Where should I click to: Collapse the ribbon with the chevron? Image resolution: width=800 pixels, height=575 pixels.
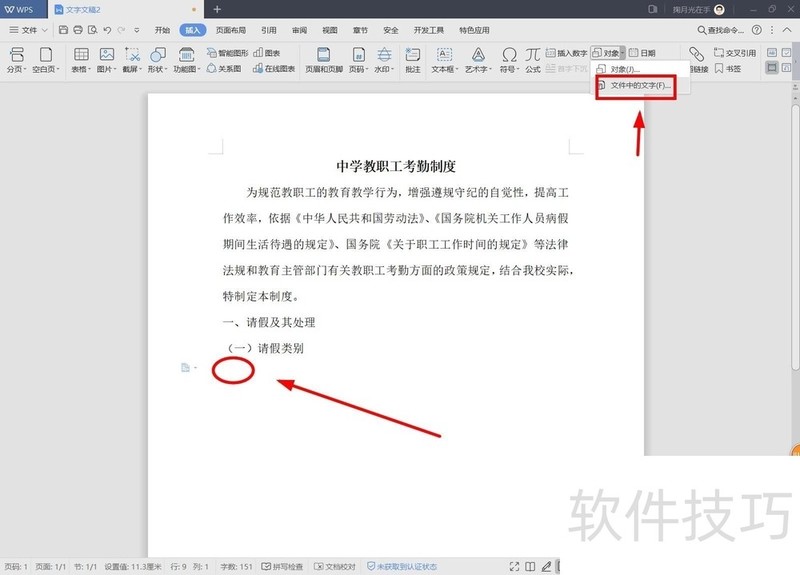[787, 30]
